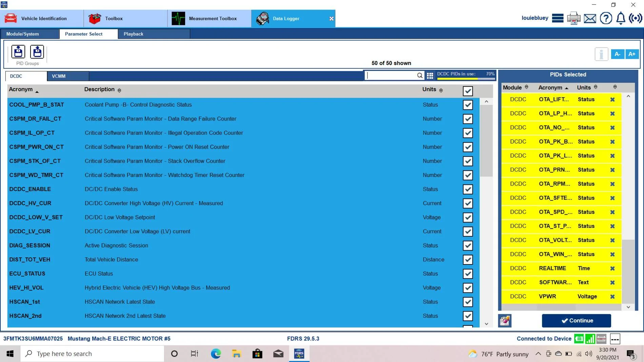Image resolution: width=644 pixels, height=362 pixels.
Task: Open the Toolbox tab
Action: (125, 18)
